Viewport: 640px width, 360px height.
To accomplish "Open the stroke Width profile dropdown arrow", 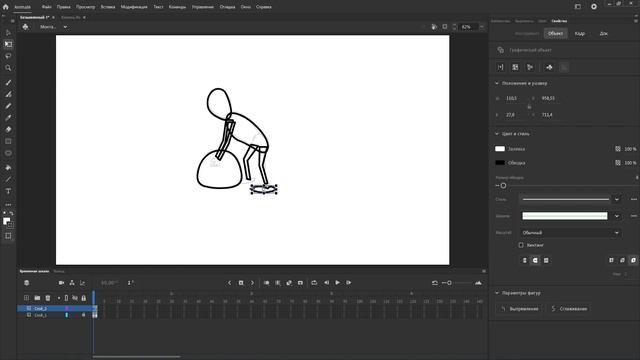I will coord(617,216).
